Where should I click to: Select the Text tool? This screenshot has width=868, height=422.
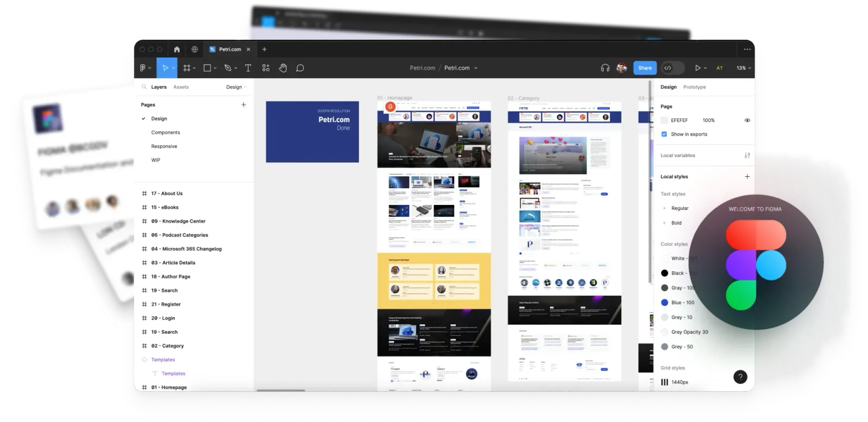coord(248,68)
